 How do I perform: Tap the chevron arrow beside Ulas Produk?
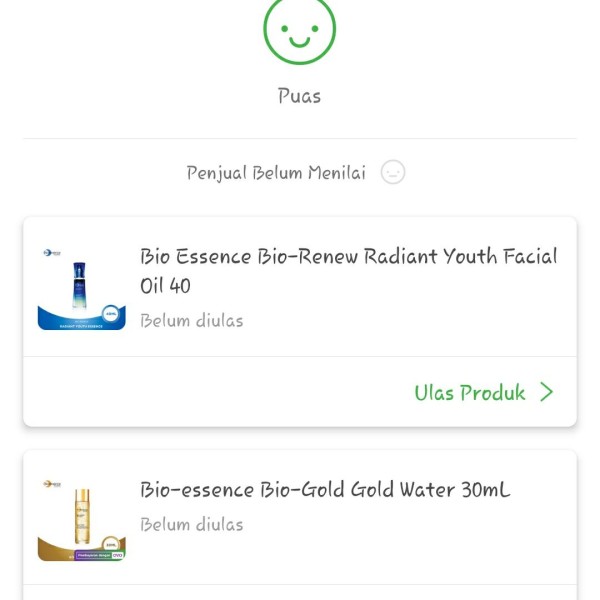pyautogui.click(x=547, y=392)
